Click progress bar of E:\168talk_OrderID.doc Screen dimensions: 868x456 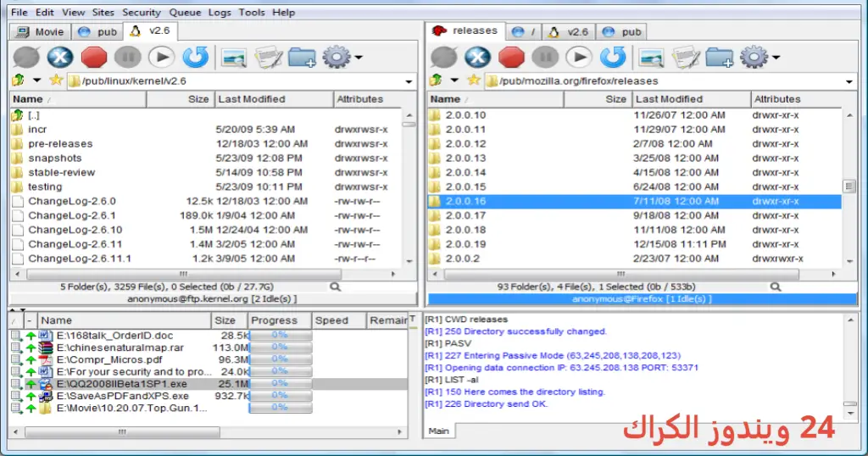[x=280, y=336]
